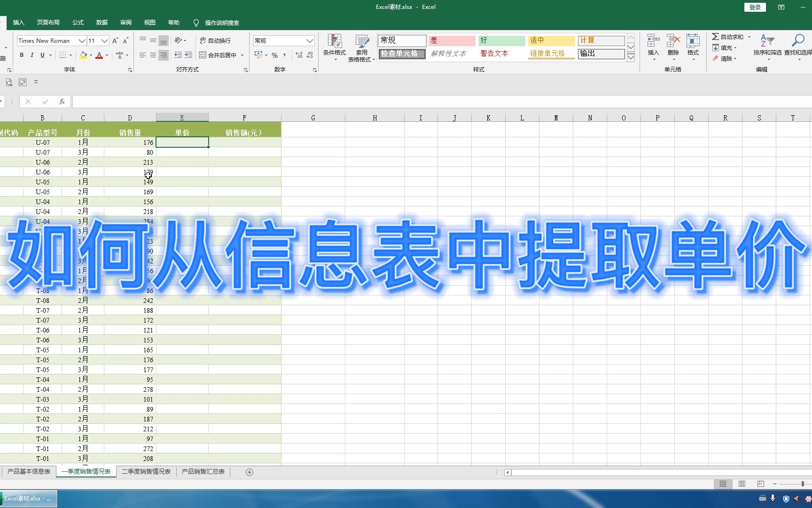Open 套用表格格式 table format menu
Screen dimensions: 812x508
(x=361, y=48)
